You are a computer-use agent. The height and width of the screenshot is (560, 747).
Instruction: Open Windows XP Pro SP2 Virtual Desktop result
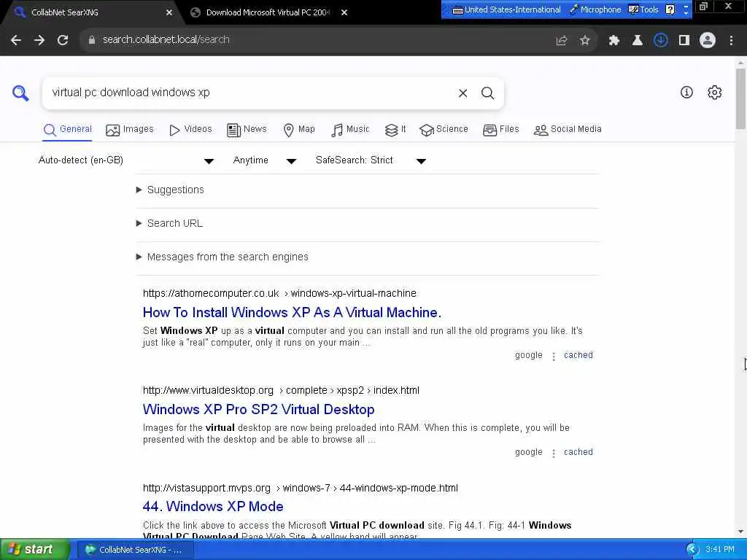click(259, 410)
